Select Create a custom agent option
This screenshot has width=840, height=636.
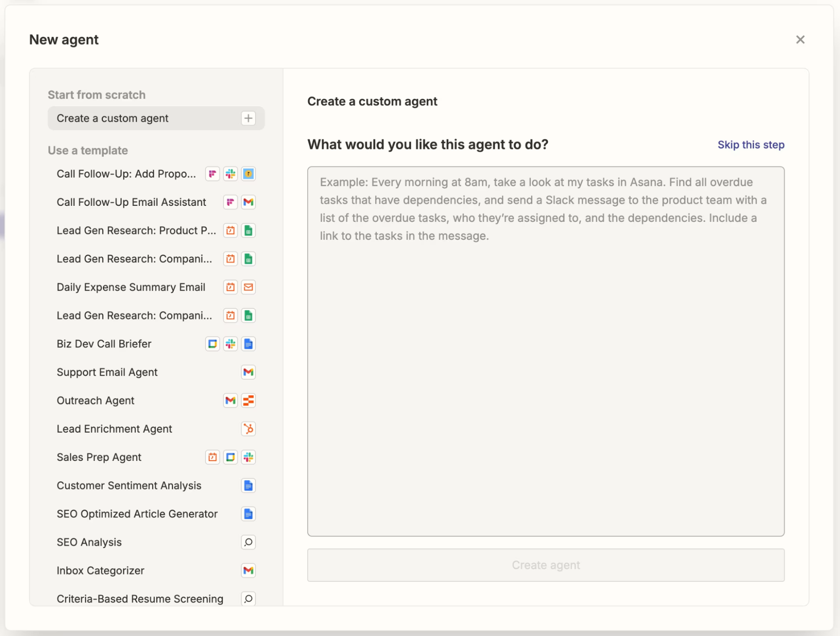click(156, 118)
